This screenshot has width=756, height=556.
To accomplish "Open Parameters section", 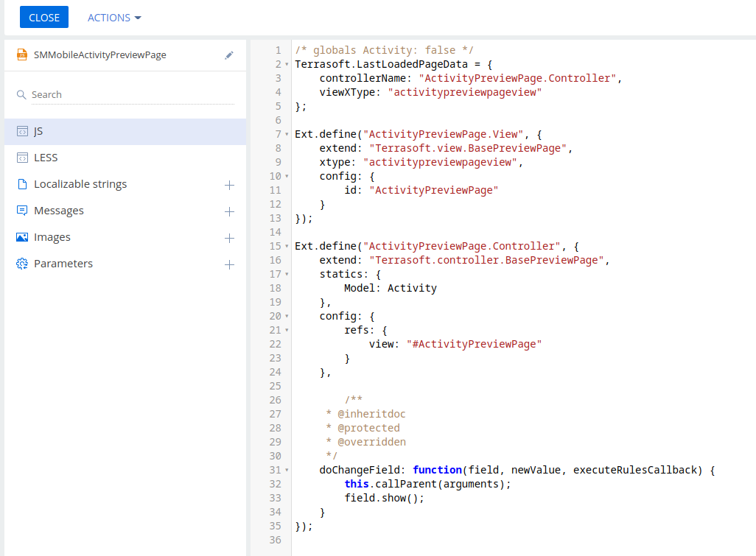I will tap(63, 264).
